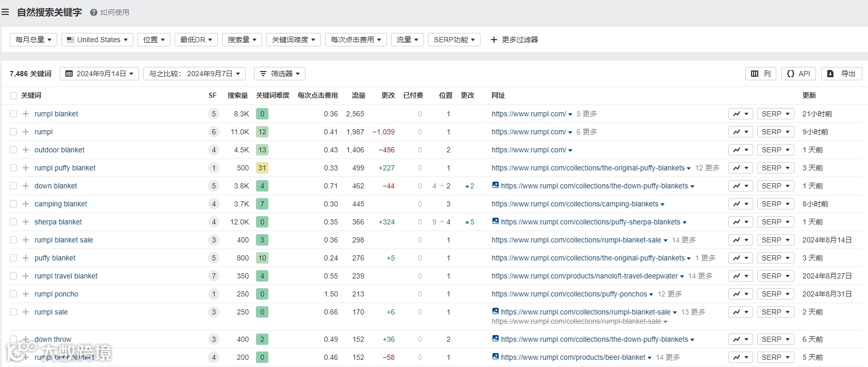Check the camping blanket row checkbox
The width and height of the screenshot is (868, 367).
click(13, 204)
